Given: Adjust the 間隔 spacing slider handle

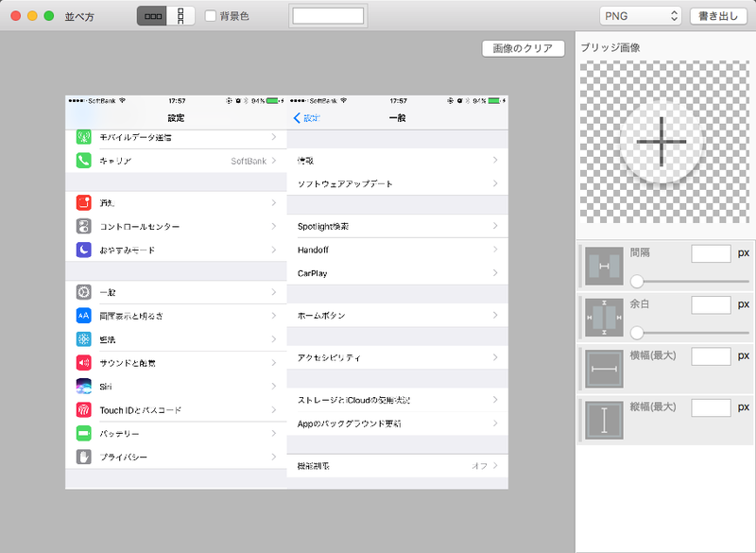Looking at the screenshot, I should 638,281.
